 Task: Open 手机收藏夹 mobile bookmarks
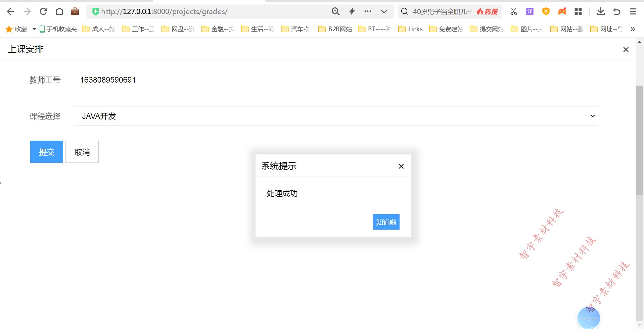point(58,29)
